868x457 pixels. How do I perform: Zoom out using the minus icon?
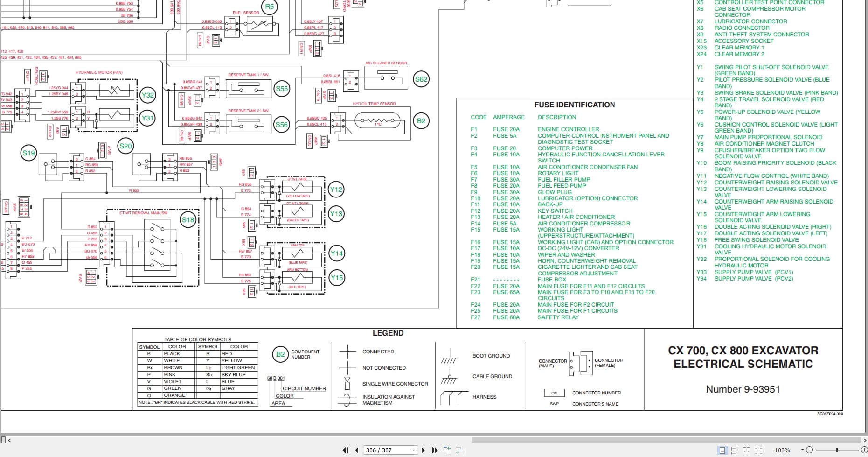click(x=810, y=450)
